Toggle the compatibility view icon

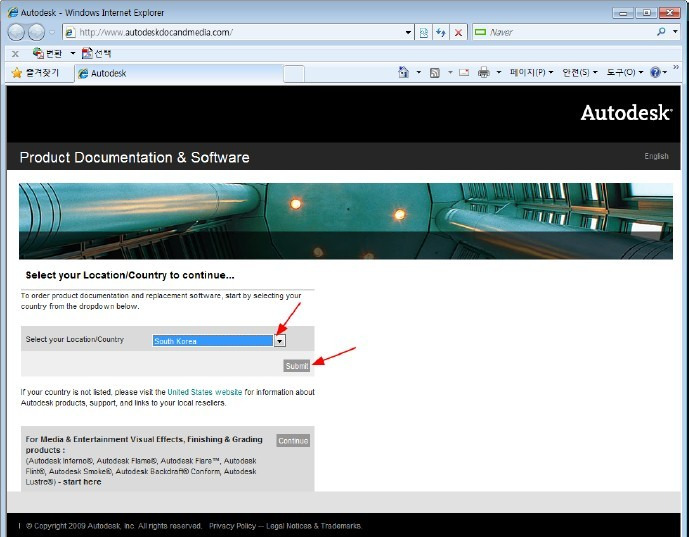(424, 33)
